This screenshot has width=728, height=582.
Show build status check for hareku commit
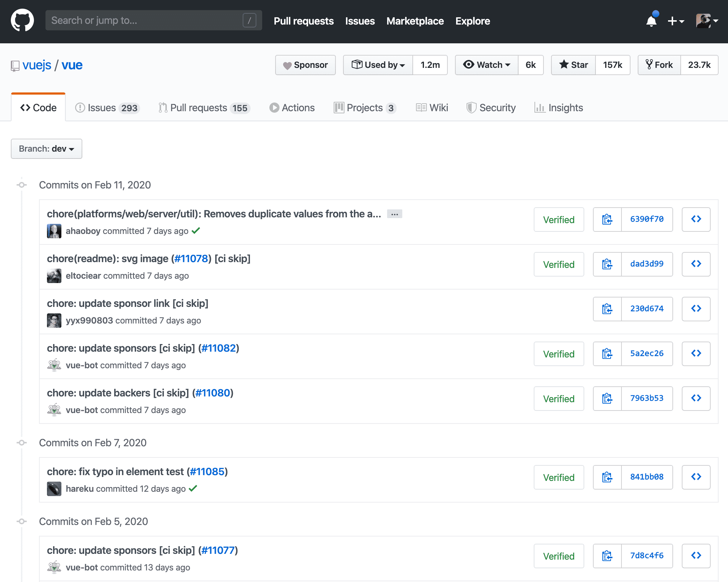tap(193, 488)
